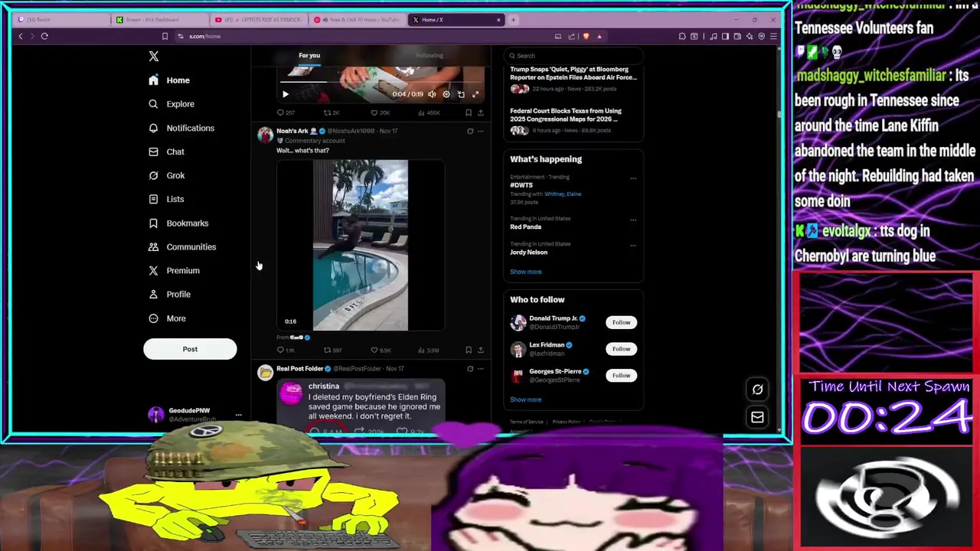980x551 pixels.
Task: Go back in browser
Action: (x=21, y=36)
